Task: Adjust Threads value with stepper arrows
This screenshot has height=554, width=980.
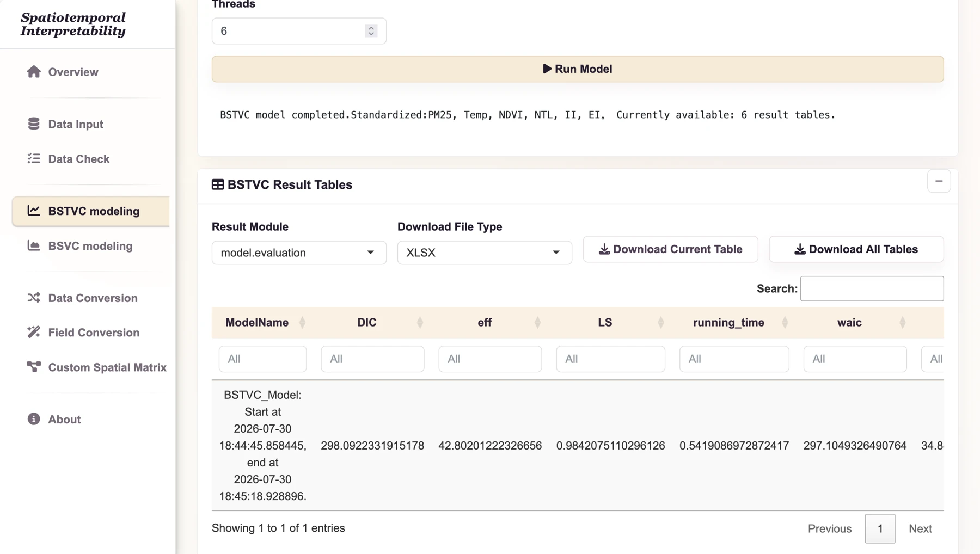Action: (371, 31)
